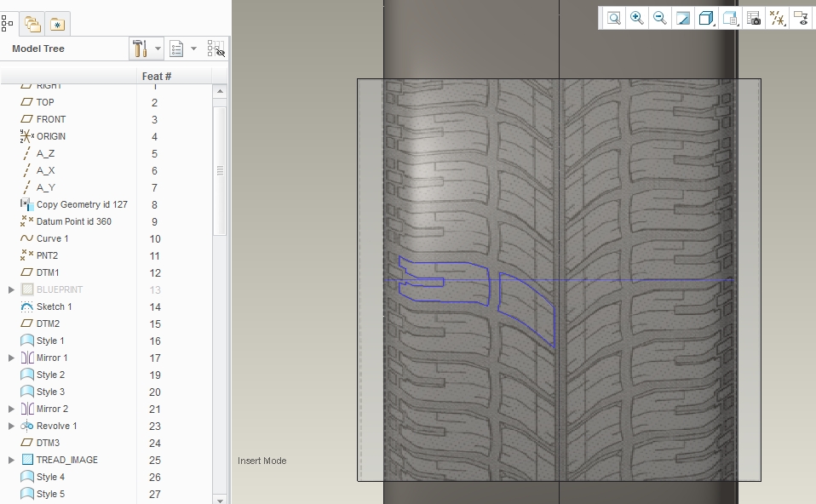
Task: Expand the TREAD_IMAGE tree node
Action: pyautogui.click(x=11, y=460)
